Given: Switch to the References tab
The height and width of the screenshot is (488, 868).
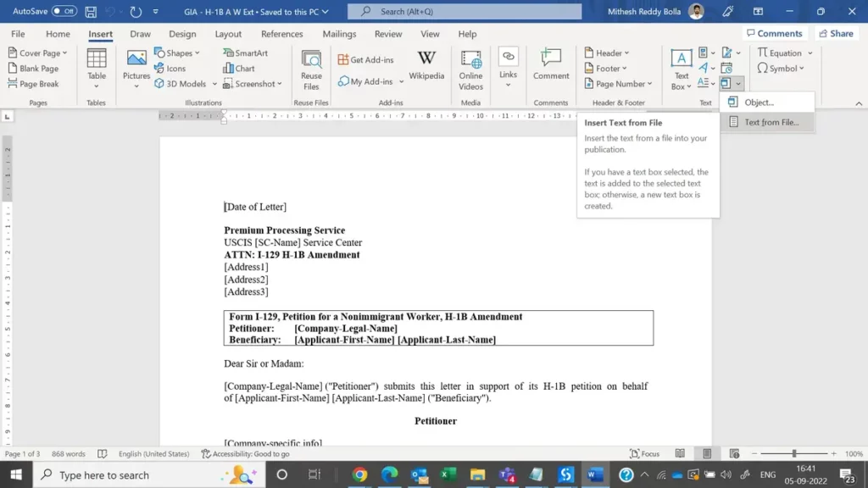Looking at the screenshot, I should [x=281, y=34].
